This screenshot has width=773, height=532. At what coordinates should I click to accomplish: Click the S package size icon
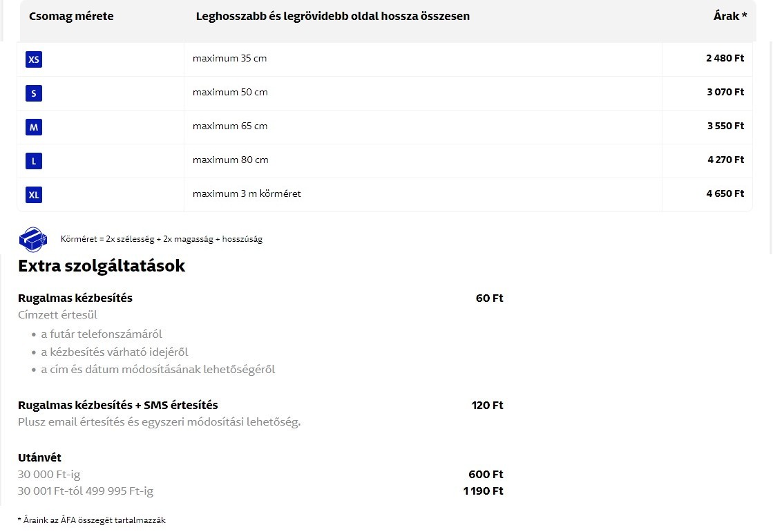(34, 93)
